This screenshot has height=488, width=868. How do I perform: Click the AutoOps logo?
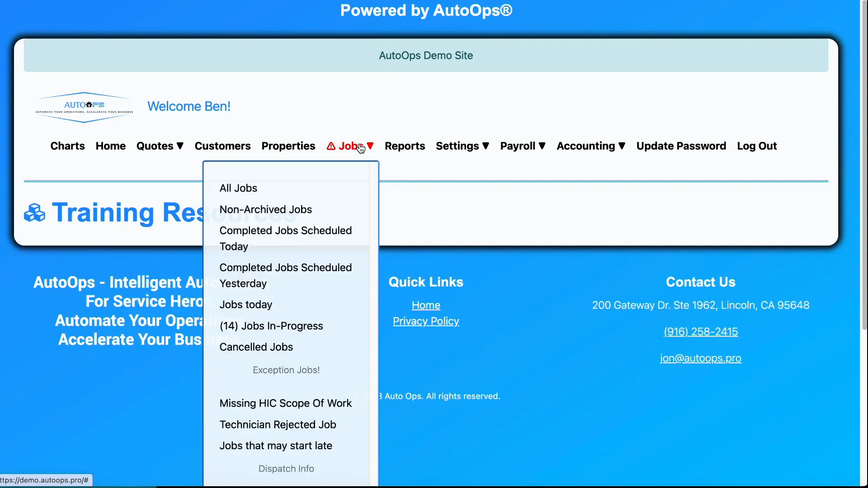tap(83, 107)
